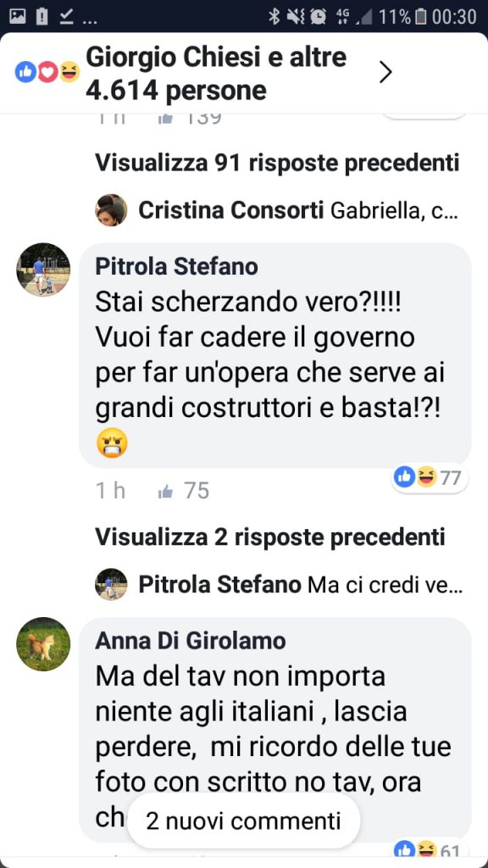Expand Visualizza 2 risposte precedenti

(x=270, y=537)
